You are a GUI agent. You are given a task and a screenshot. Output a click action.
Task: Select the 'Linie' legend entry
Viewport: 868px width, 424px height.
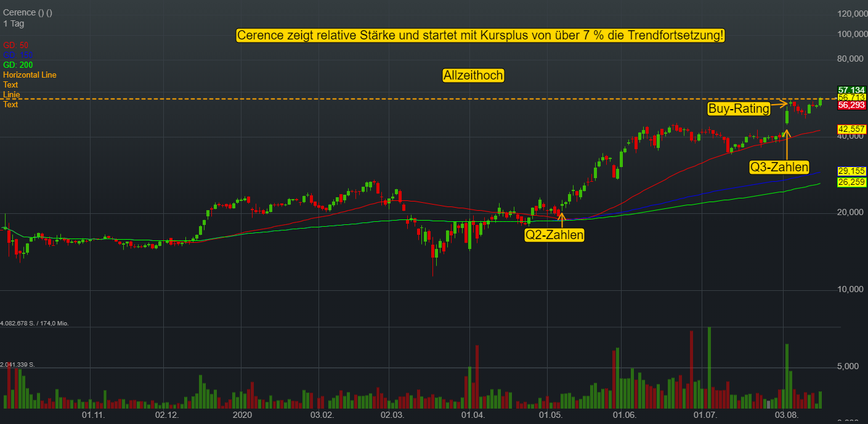12,94
